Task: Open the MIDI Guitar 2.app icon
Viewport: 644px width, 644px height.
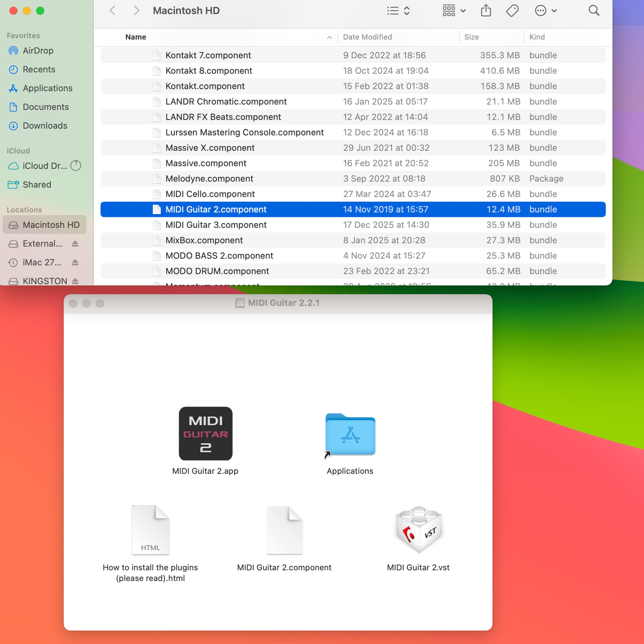Action: pos(205,433)
